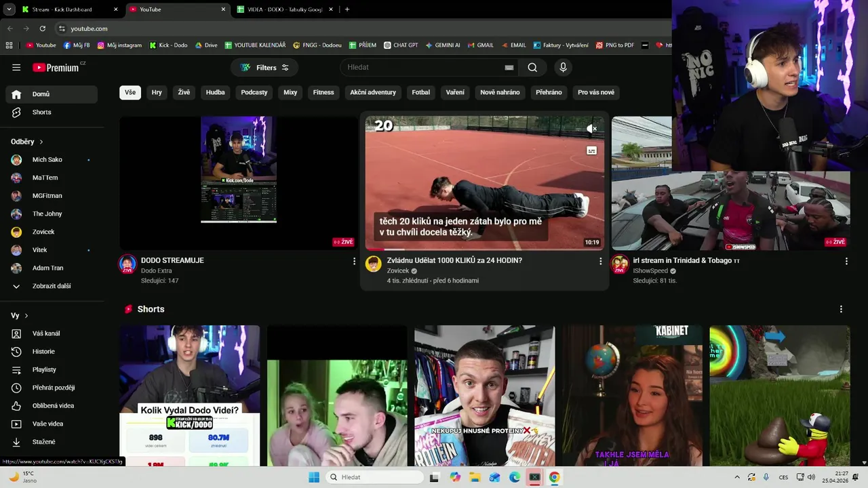Open the hamburger guide menu icon

(16, 67)
